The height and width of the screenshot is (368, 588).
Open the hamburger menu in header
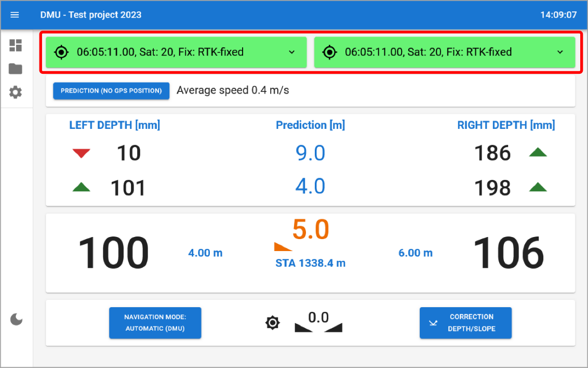(x=15, y=15)
